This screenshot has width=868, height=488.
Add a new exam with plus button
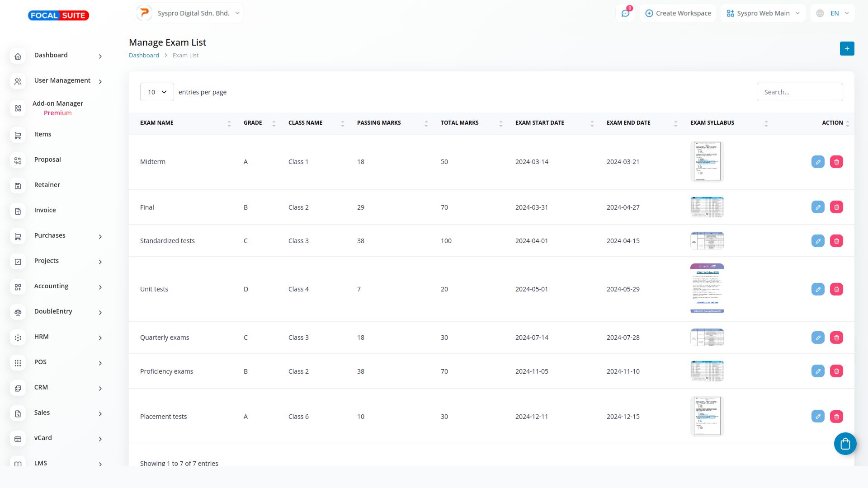pyautogui.click(x=847, y=48)
